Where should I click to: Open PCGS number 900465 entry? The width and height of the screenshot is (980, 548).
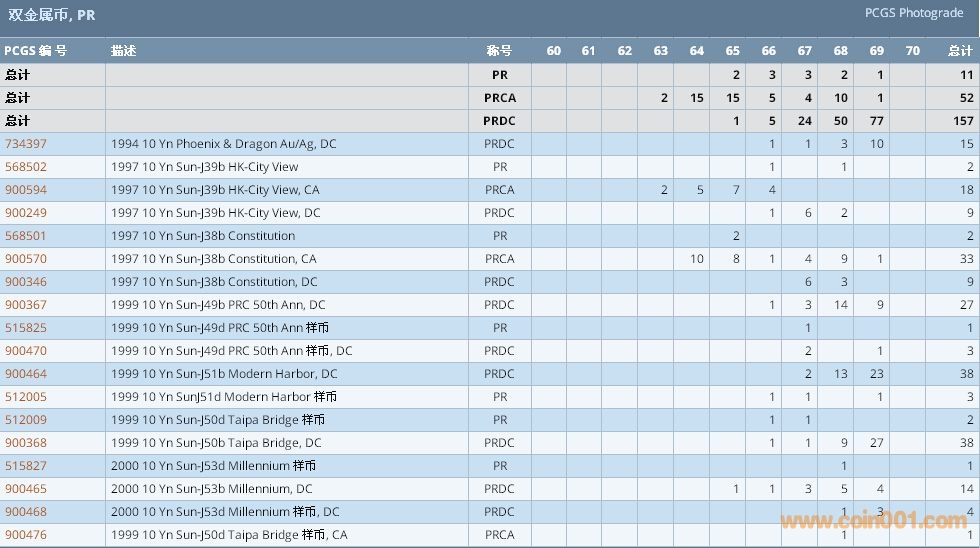tap(26, 489)
